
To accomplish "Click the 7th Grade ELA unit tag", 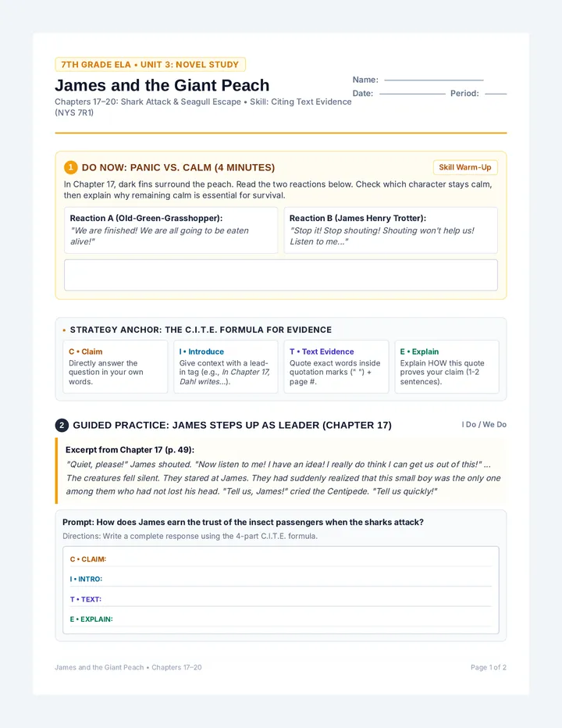I will pos(150,65).
